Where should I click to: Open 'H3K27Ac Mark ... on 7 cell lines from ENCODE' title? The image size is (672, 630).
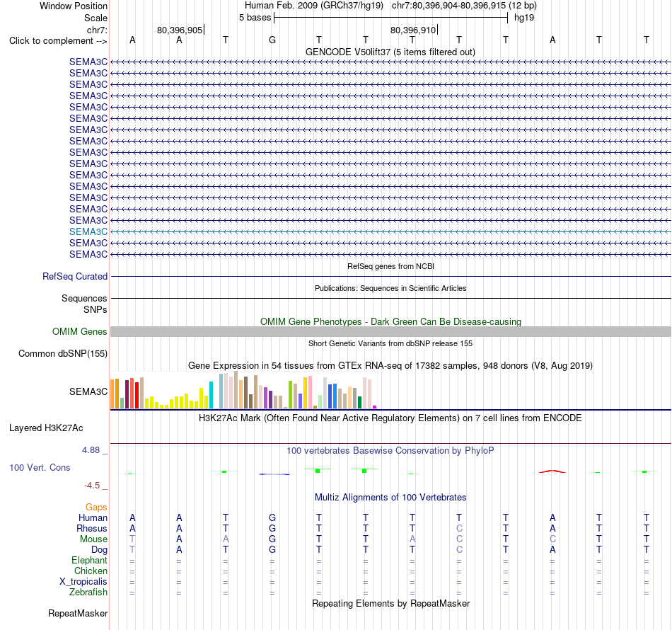(x=390, y=418)
